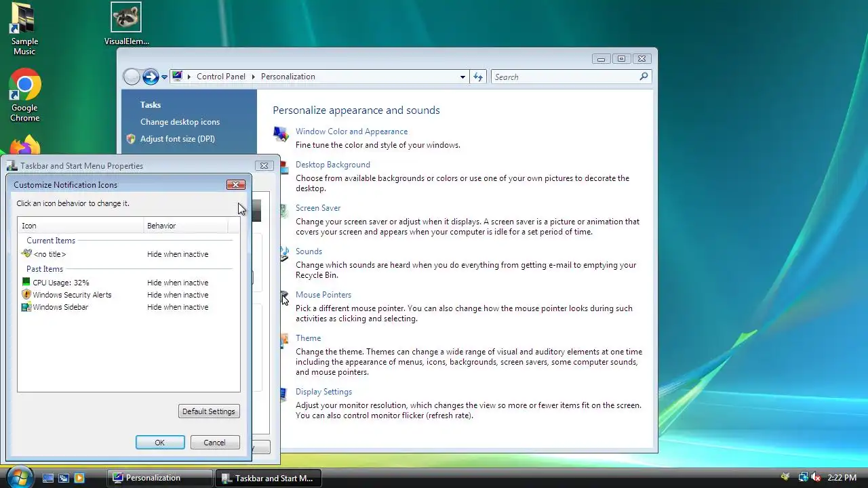This screenshot has width=868, height=488.
Task: Click Control Panel in the address breadcrumb
Action: (x=220, y=77)
